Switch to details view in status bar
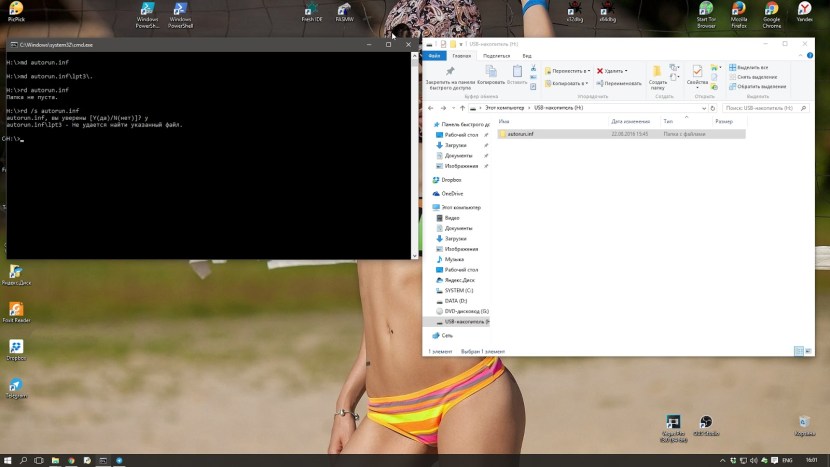This screenshot has width=830, height=467. point(798,351)
